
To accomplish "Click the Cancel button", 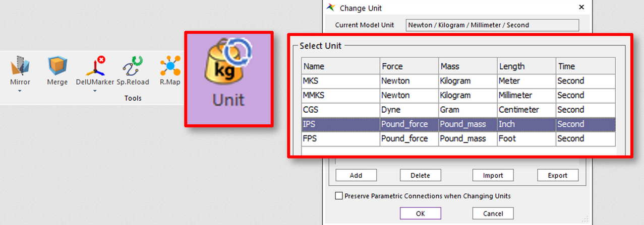I will (x=493, y=213).
